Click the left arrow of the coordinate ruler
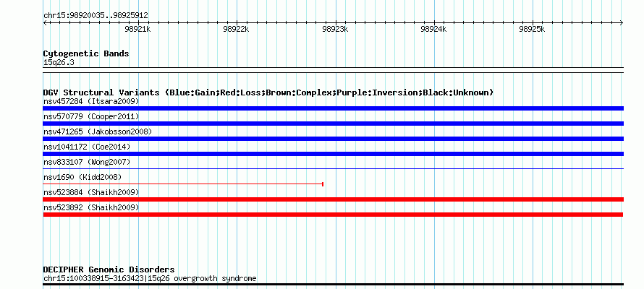This screenshot has height=289, width=644. coord(45,23)
